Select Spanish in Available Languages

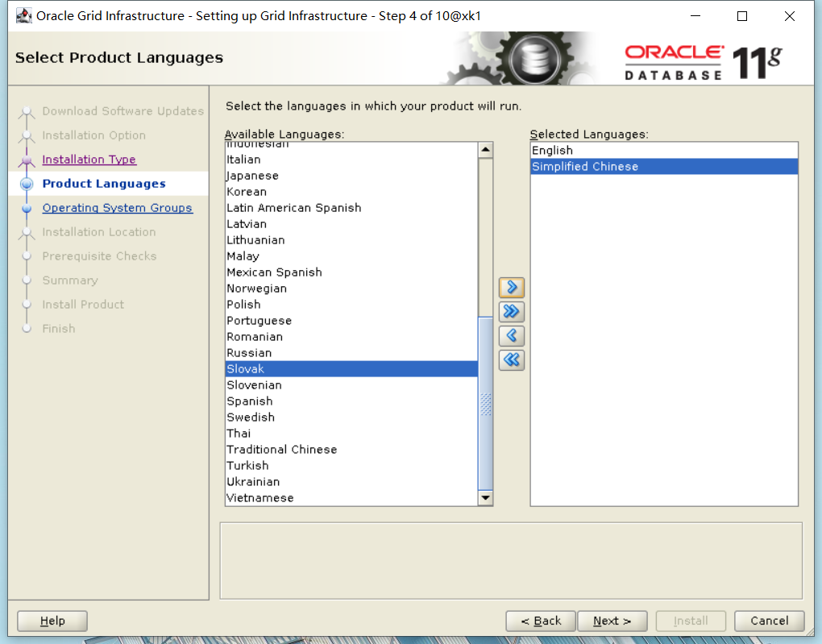351,401
